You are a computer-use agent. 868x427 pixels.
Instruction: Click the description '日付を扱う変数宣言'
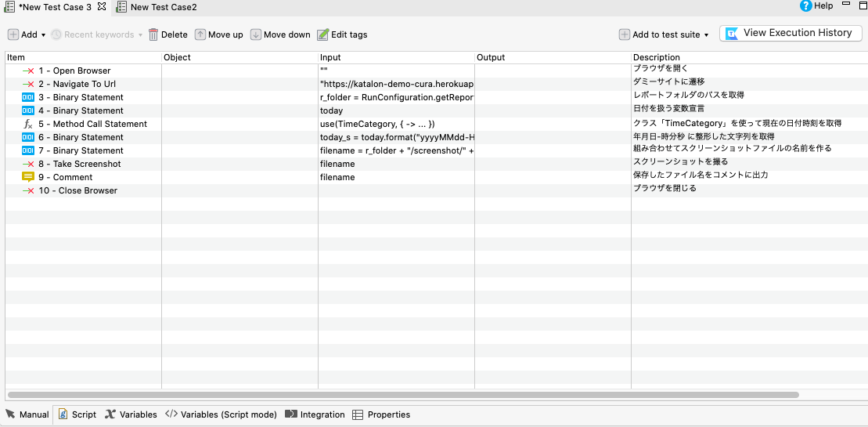pos(668,109)
